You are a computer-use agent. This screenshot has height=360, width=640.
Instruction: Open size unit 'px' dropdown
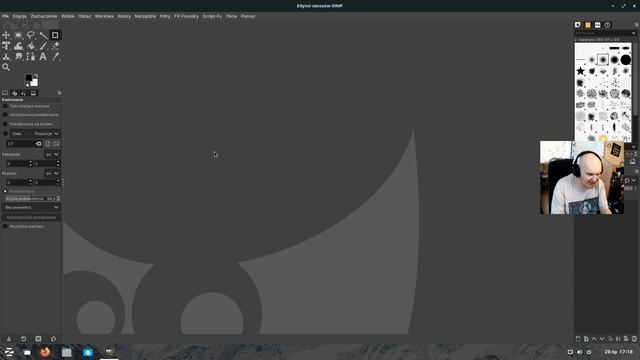52,173
